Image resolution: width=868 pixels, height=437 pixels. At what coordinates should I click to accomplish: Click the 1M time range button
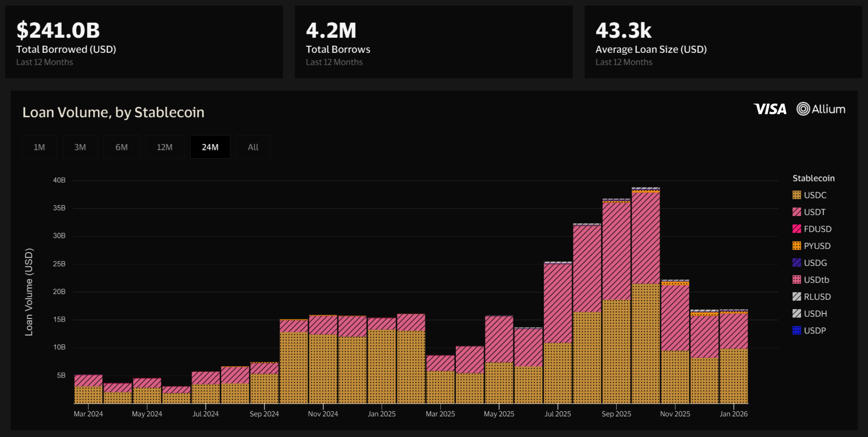coord(39,147)
